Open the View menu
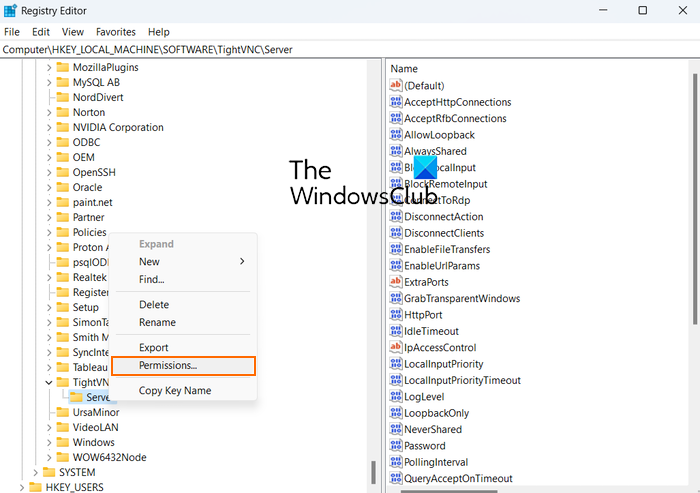The image size is (700, 493). pos(73,32)
